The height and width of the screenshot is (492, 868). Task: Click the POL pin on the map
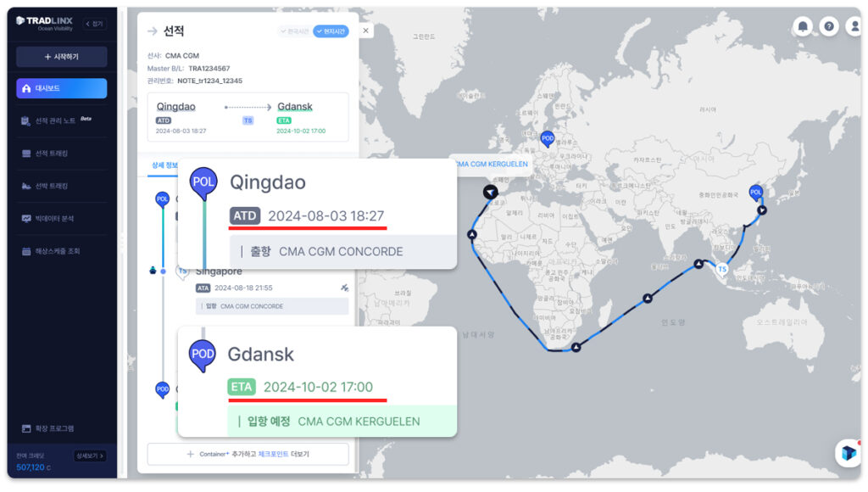tap(755, 193)
